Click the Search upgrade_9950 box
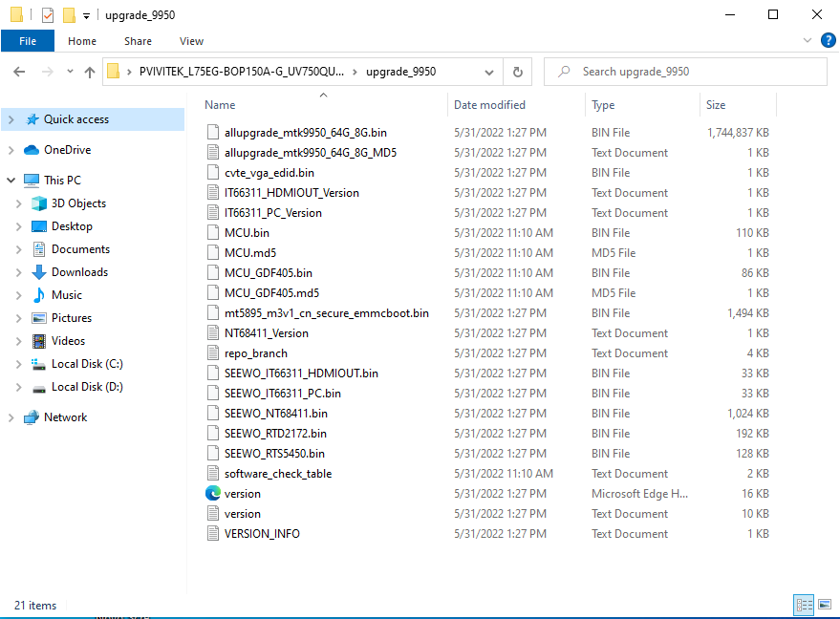Screen dimensions: 840x619 coord(685,72)
